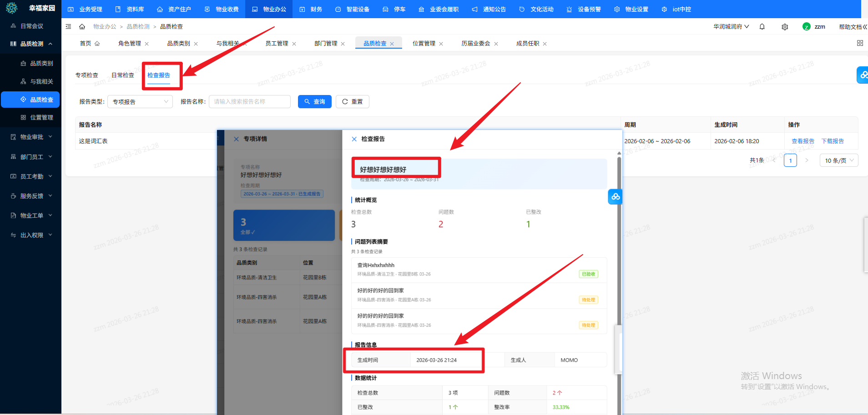Click the 查询 search button
Viewport: 868px width, 415px height.
(314, 102)
